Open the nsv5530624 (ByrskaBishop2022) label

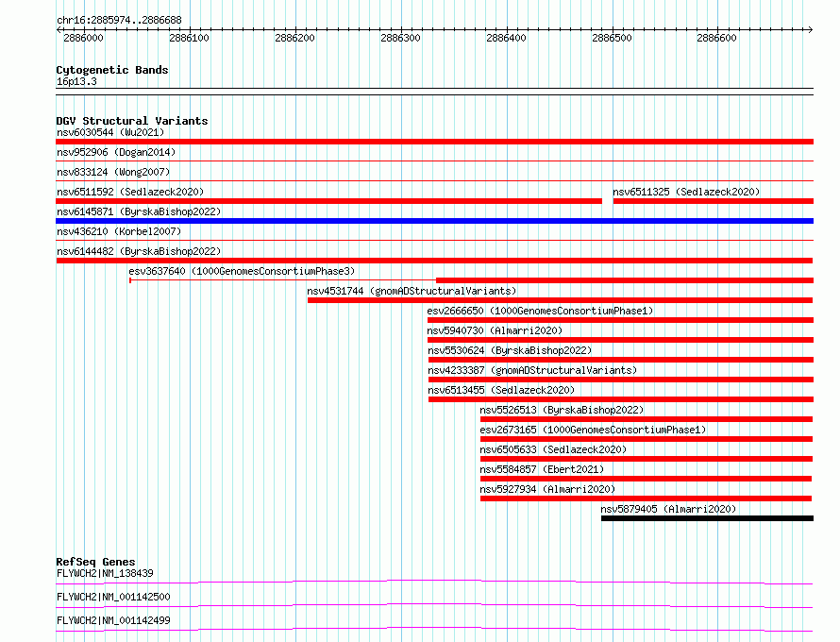click(x=510, y=350)
